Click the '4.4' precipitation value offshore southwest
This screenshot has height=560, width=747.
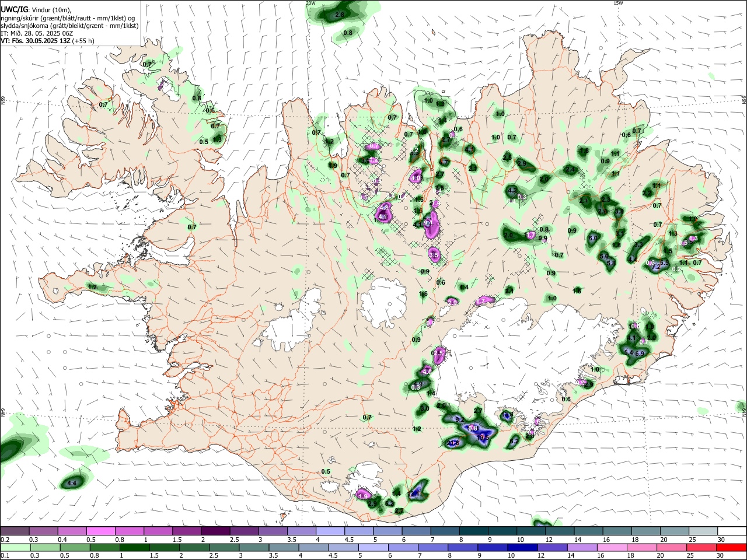click(72, 484)
